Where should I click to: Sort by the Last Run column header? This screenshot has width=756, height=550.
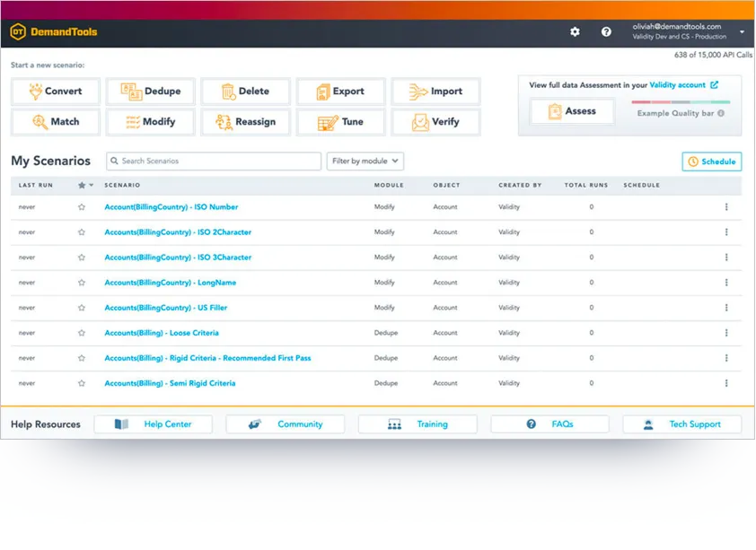tap(36, 185)
